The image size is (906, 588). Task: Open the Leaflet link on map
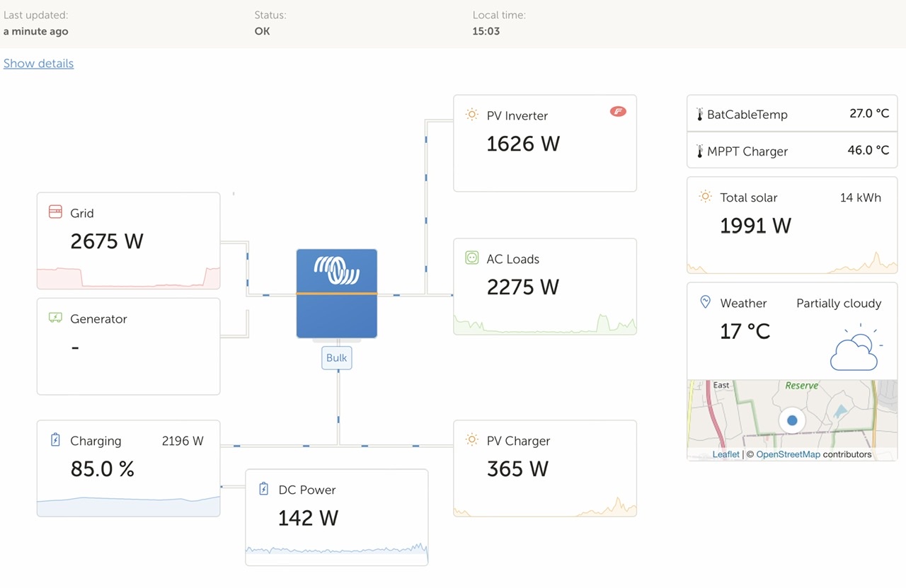[x=726, y=454]
